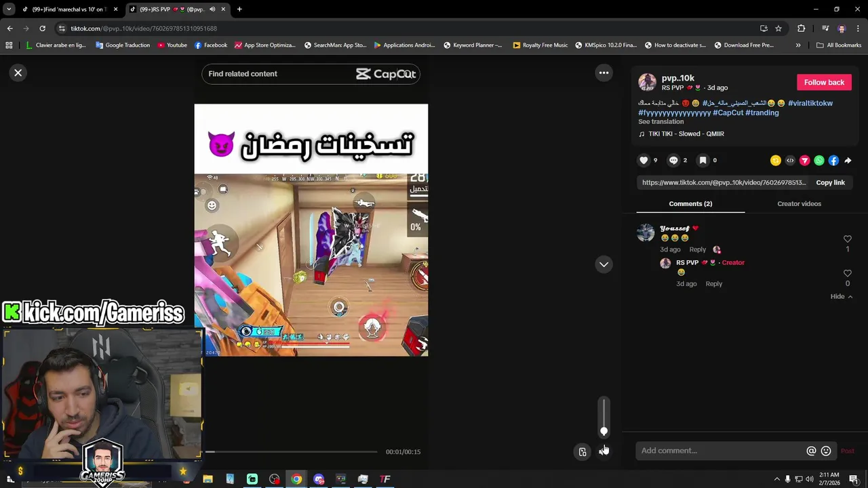Open #viraltiktokw hashtag

pos(810,103)
